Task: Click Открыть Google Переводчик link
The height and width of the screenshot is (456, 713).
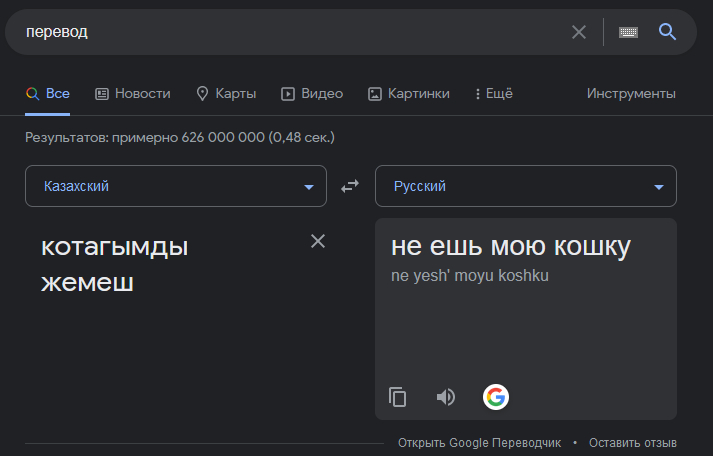Action: pyautogui.click(x=479, y=442)
